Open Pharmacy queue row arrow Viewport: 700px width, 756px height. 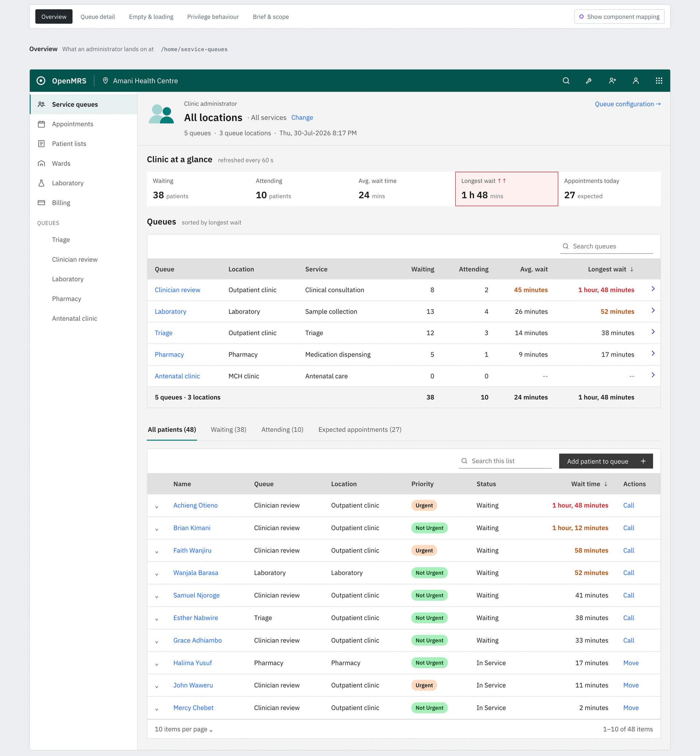pos(653,353)
